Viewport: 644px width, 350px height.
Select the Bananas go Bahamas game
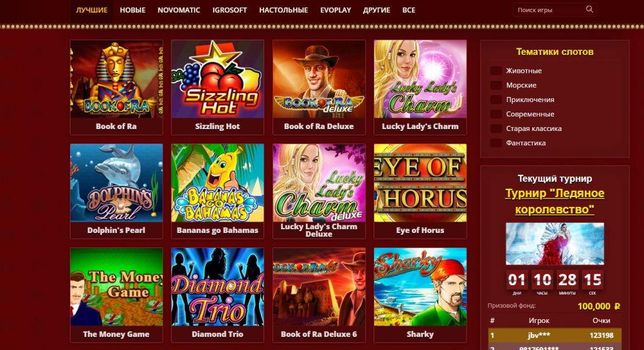click(217, 183)
